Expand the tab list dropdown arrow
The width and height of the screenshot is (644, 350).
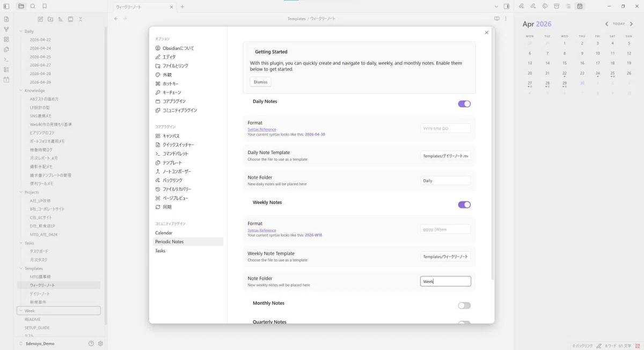496,6
